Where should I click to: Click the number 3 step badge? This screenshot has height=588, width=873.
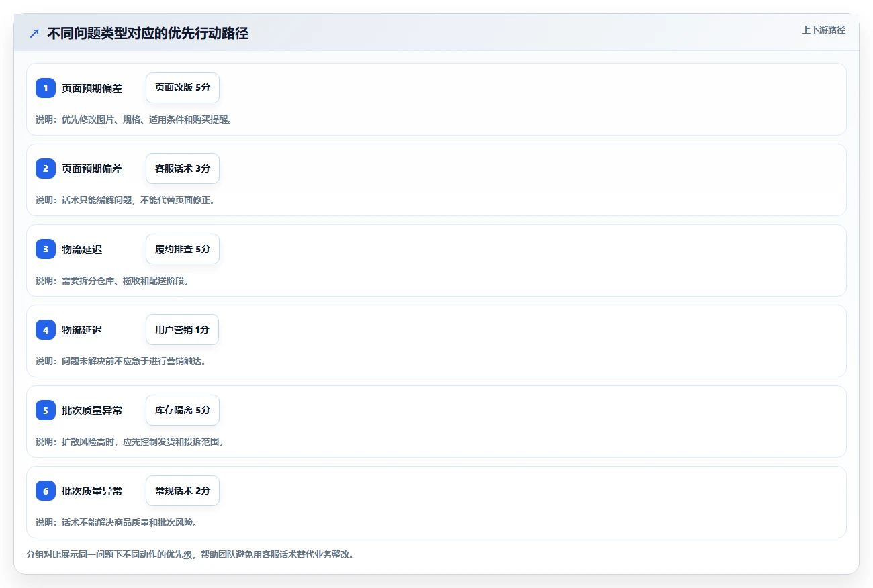46,249
